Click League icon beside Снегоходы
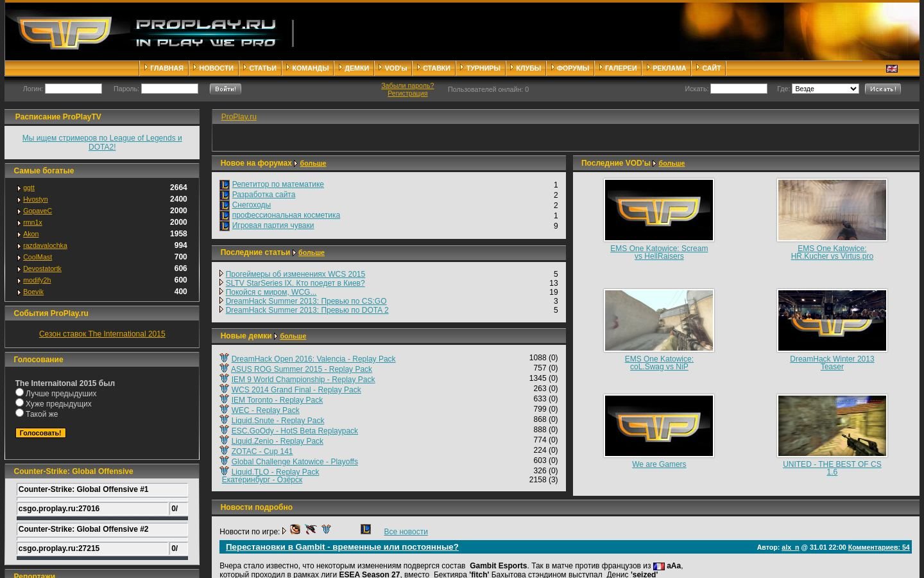This screenshot has height=578, width=924. [x=225, y=206]
